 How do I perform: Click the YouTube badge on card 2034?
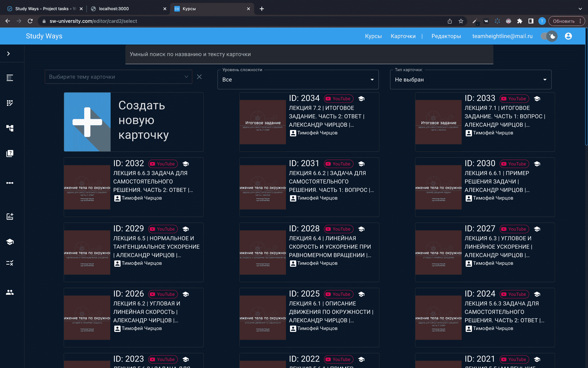coord(338,98)
